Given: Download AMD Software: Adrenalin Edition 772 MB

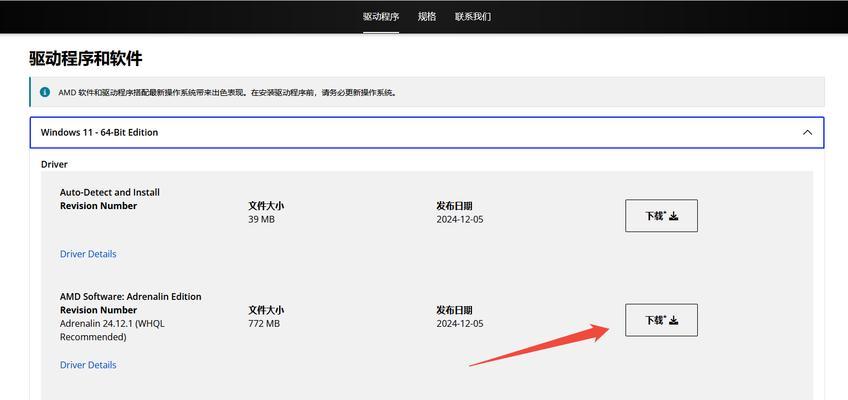Looking at the screenshot, I should pos(661,320).
